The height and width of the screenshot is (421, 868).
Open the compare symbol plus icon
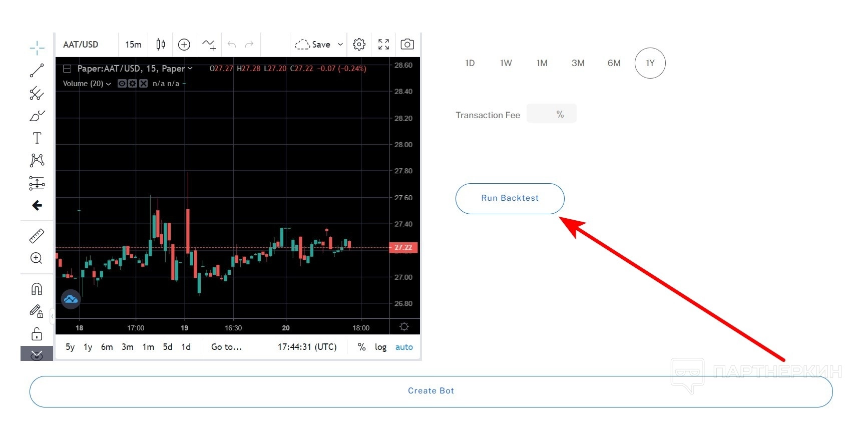(x=184, y=45)
